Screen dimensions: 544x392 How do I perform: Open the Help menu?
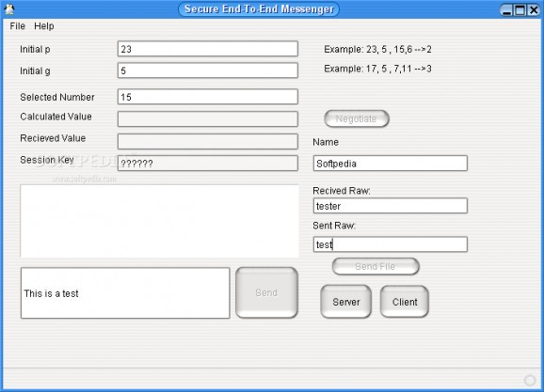(44, 26)
